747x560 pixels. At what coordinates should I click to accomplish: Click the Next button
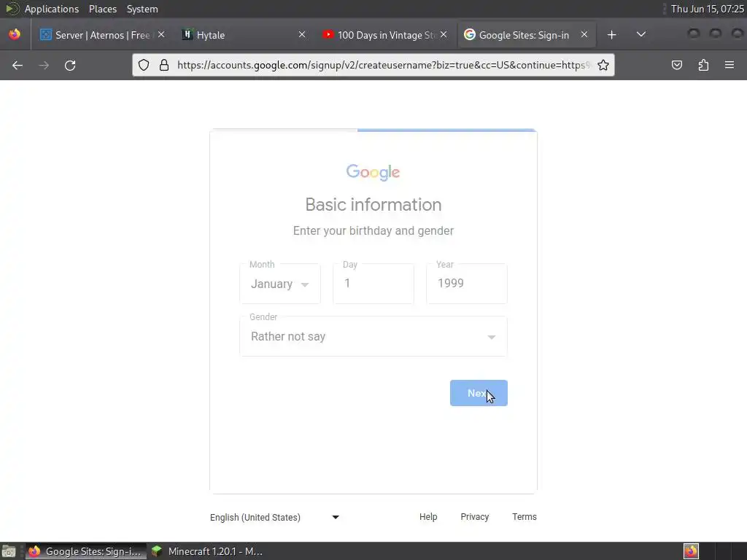point(479,393)
